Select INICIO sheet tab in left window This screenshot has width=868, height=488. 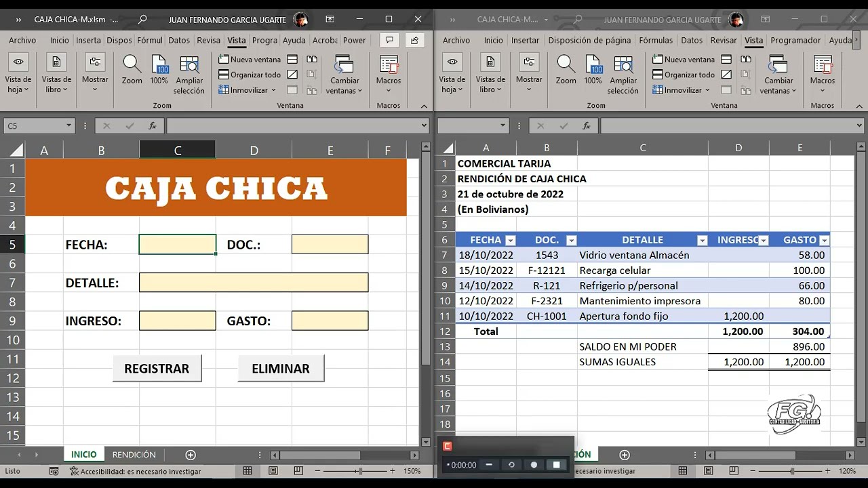84,455
